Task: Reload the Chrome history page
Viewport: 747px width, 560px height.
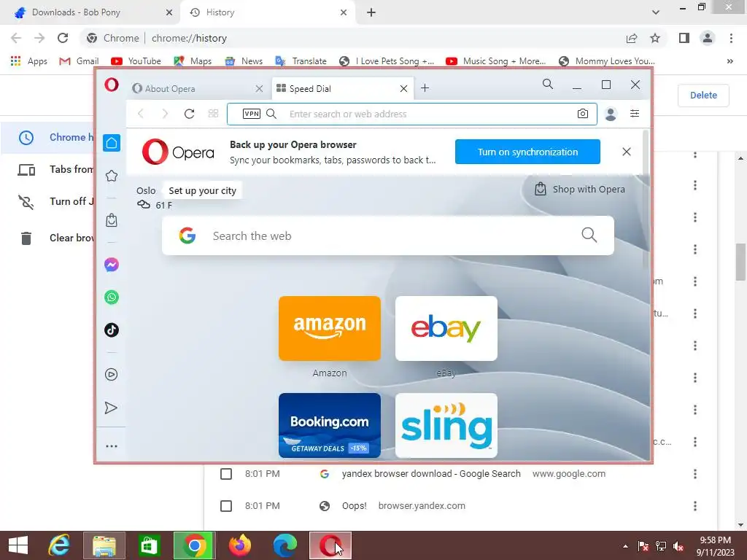Action: (x=63, y=38)
